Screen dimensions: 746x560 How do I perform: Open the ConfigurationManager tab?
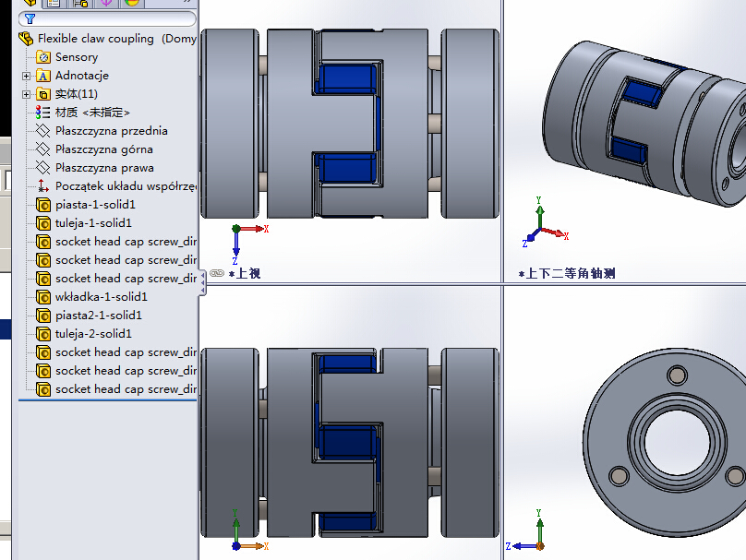tap(80, 3)
